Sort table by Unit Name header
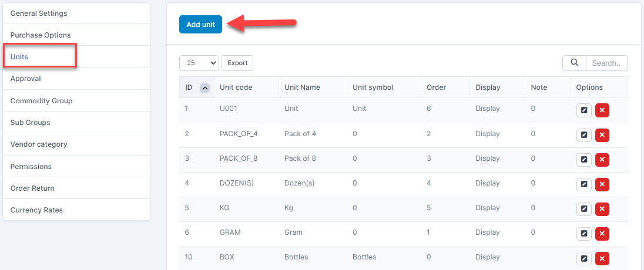The height and width of the screenshot is (270, 644). 302,87
